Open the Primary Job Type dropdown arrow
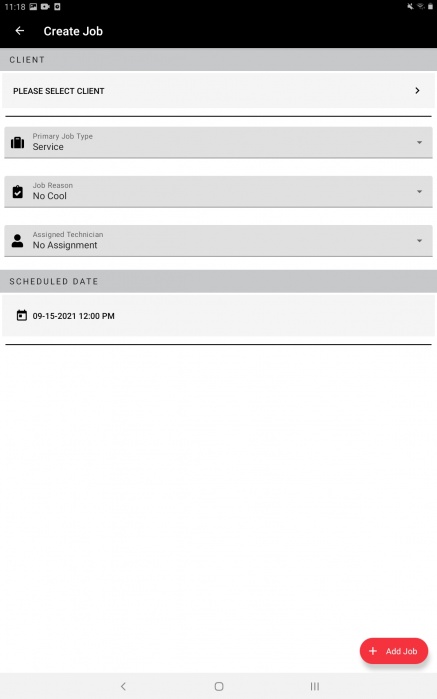 coord(419,143)
